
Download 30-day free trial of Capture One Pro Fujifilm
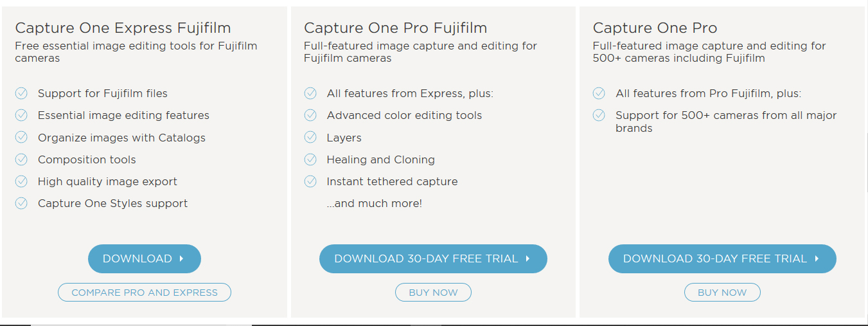pyautogui.click(x=432, y=258)
